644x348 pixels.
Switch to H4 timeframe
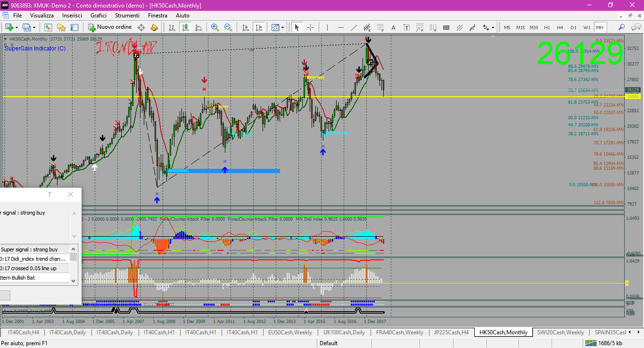[x=560, y=27]
